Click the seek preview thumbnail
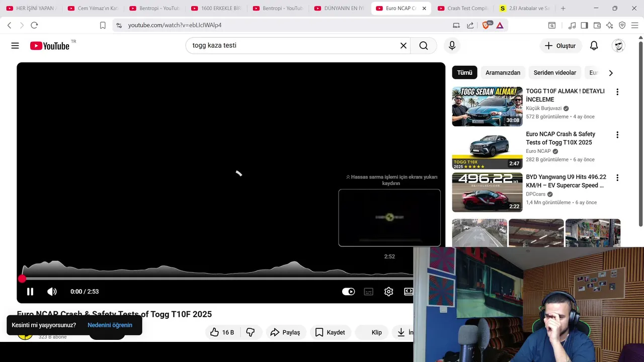 click(x=389, y=218)
